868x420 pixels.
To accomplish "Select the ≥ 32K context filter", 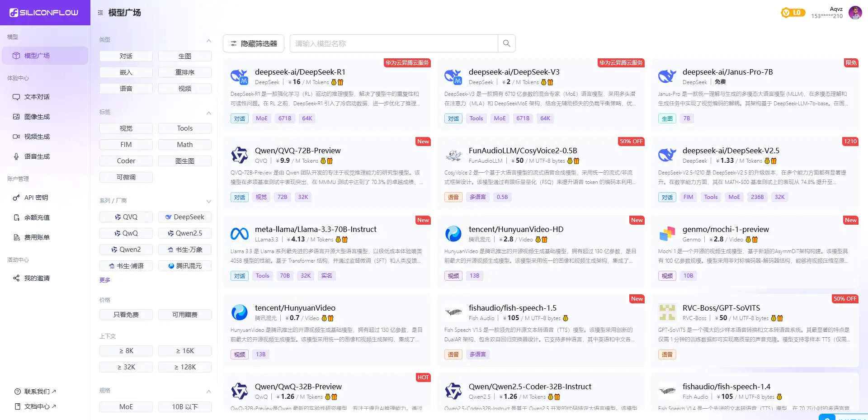I will 126,367.
